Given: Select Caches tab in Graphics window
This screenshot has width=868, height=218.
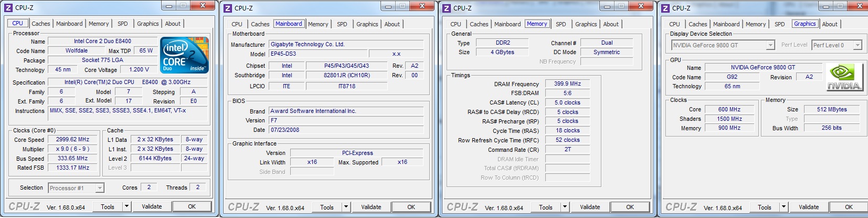Looking at the screenshot, I should pos(698,24).
